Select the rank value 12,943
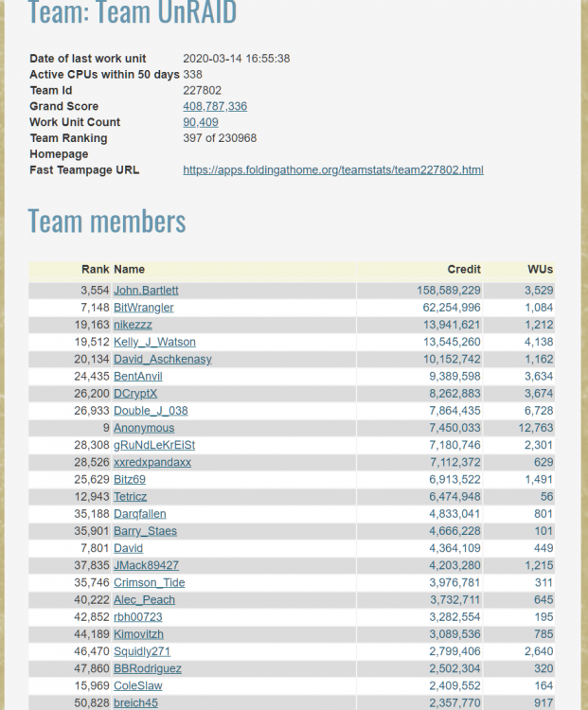 pos(92,497)
